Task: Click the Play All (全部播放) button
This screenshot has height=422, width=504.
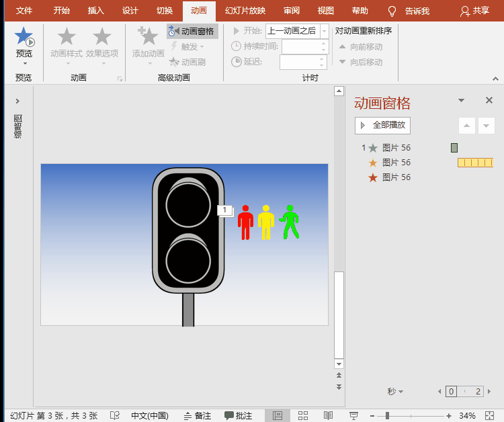Action: coord(382,125)
